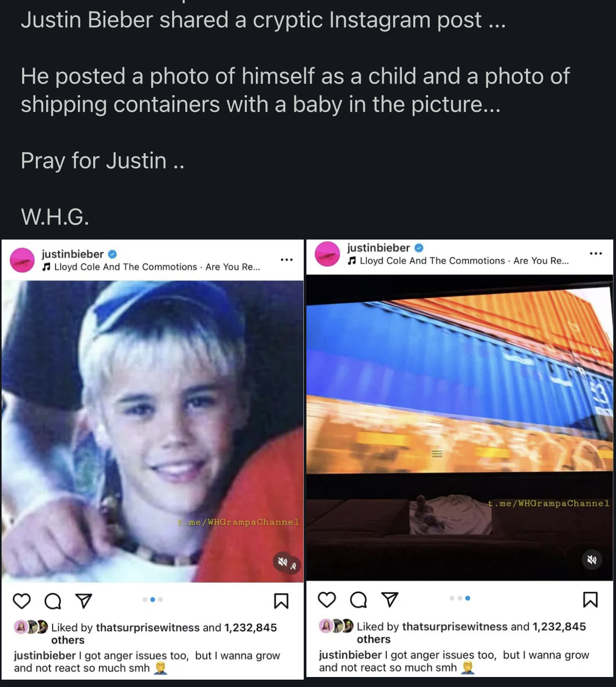Select carousel page dots on left post
This screenshot has height=687, width=616.
coord(153,600)
